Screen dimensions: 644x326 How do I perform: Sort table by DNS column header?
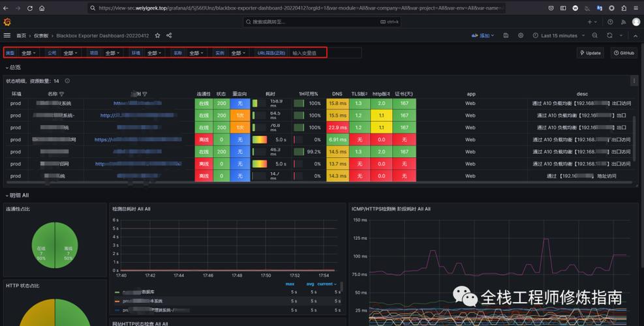[337, 94]
